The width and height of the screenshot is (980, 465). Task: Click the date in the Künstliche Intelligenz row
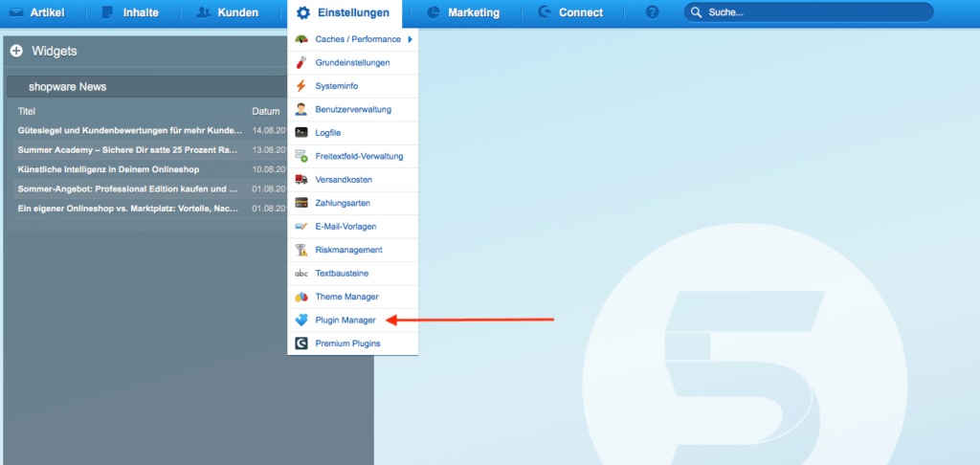click(x=269, y=169)
